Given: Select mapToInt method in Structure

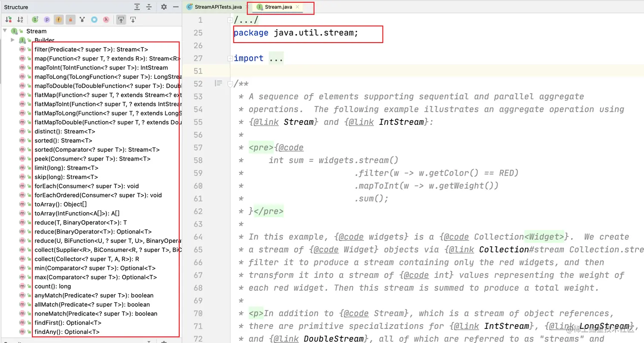Looking at the screenshot, I should point(101,67).
